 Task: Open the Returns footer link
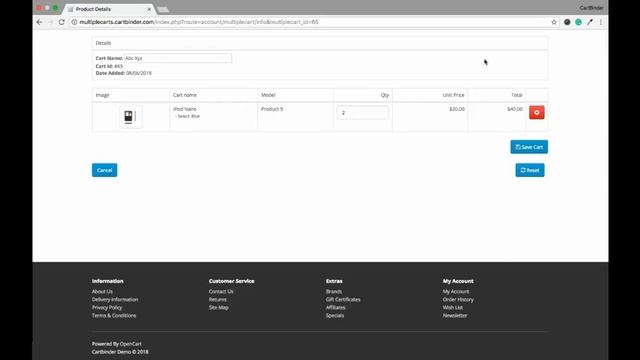point(218,300)
